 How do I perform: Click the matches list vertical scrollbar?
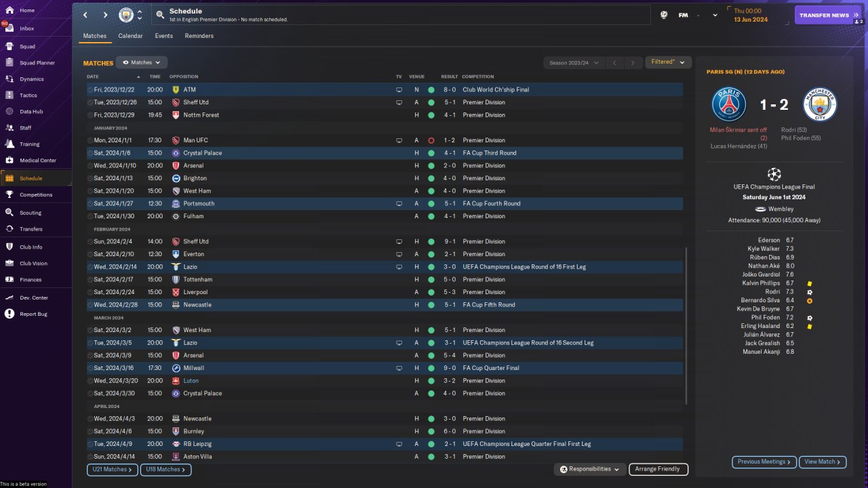[686, 327]
